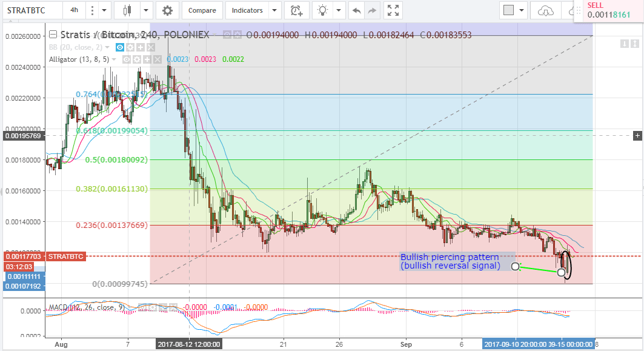
Task: Click the 0.618(0.00199054) Fibonacci label
Action: point(111,131)
